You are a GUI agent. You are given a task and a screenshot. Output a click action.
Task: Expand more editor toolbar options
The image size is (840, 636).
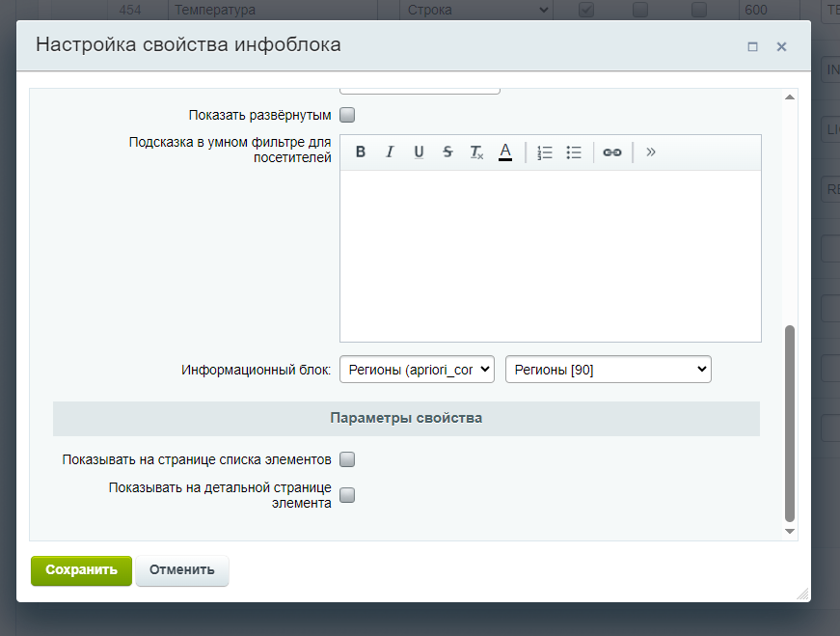(651, 152)
